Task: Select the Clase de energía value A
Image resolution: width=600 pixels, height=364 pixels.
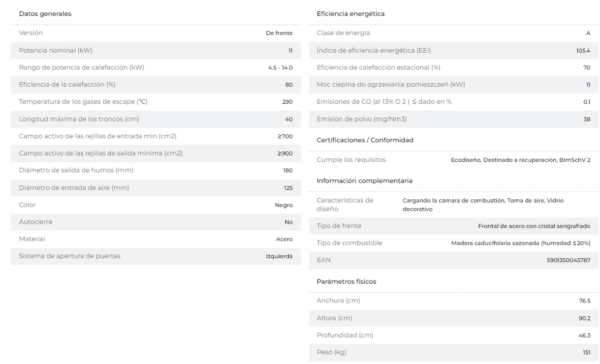Action: [x=589, y=33]
